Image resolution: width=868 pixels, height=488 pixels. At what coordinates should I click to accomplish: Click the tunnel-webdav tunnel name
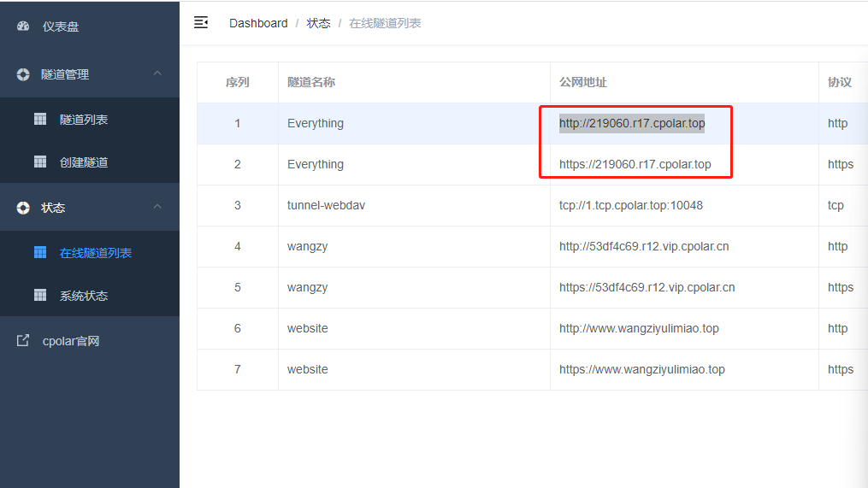tap(326, 205)
